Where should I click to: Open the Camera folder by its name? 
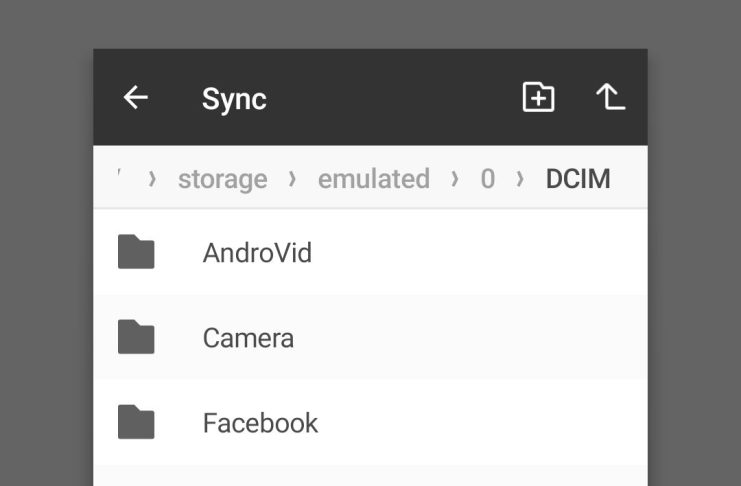click(248, 338)
